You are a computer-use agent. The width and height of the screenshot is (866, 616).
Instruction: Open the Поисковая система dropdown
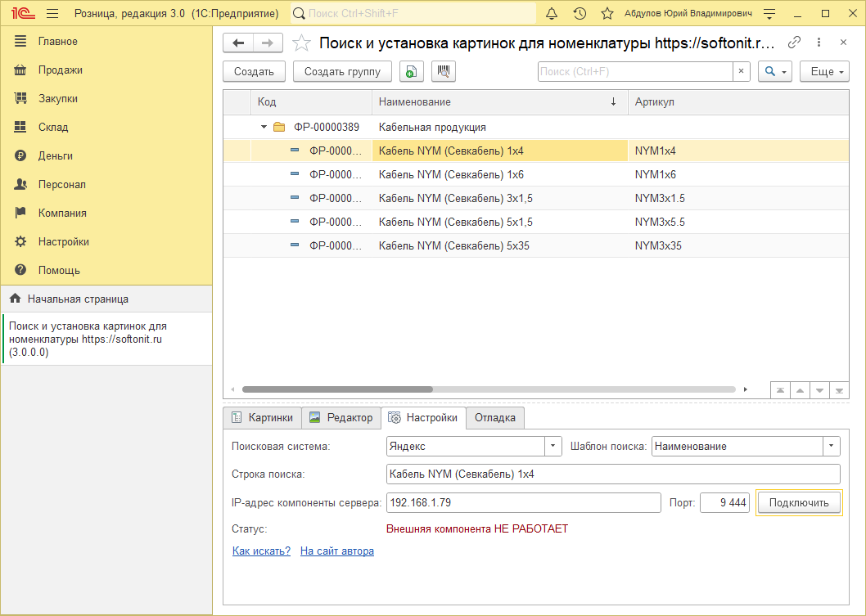click(554, 446)
